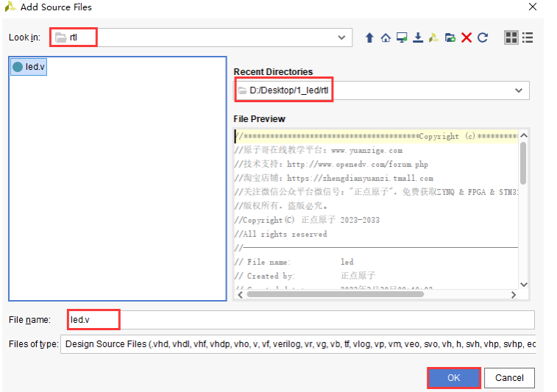
Task: Switch to the icon grid view
Action: point(511,38)
